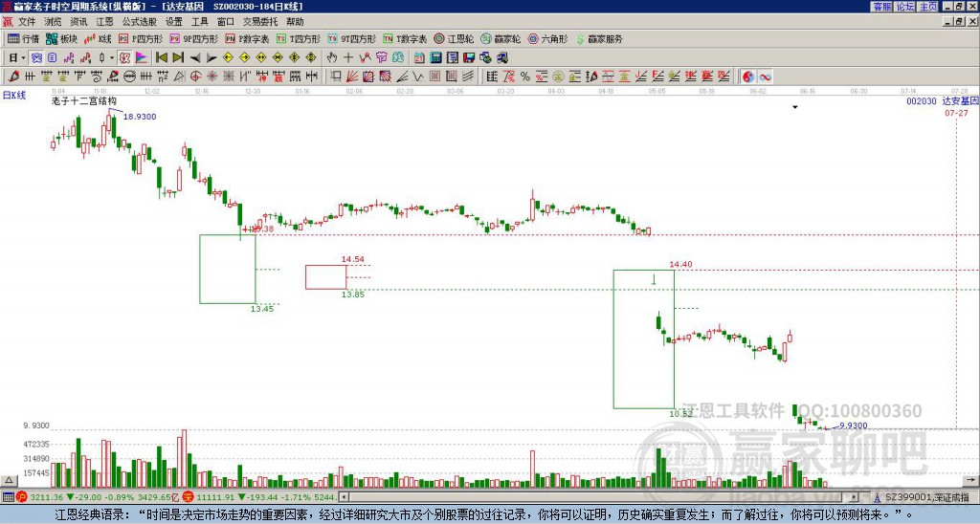
Task: Select the hand pan tool
Action: coord(332,58)
